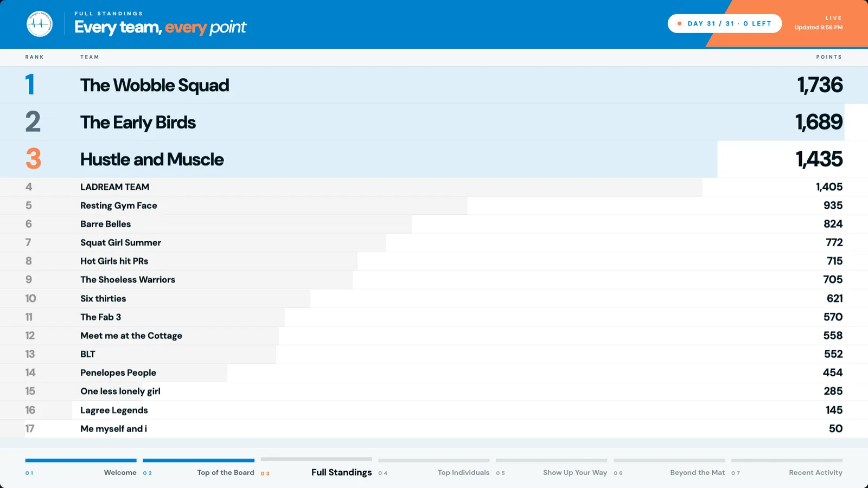Image resolution: width=868 pixels, height=488 pixels.
Task: Click the Barre Belles team
Action: [x=106, y=224]
